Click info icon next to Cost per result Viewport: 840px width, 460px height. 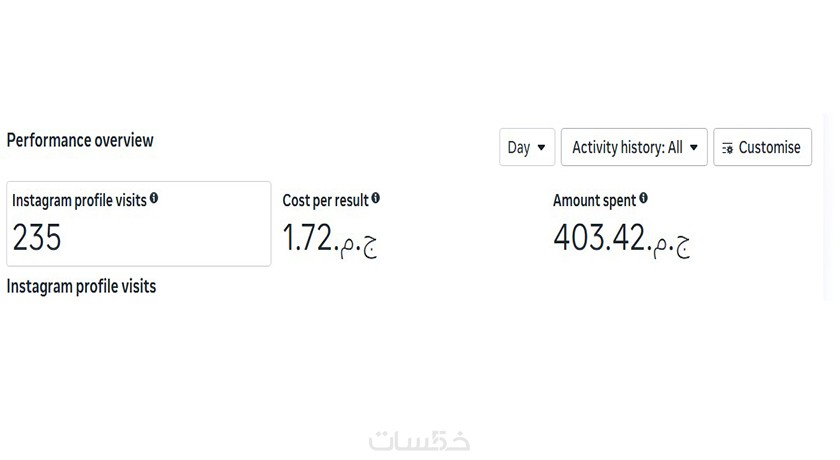375,199
